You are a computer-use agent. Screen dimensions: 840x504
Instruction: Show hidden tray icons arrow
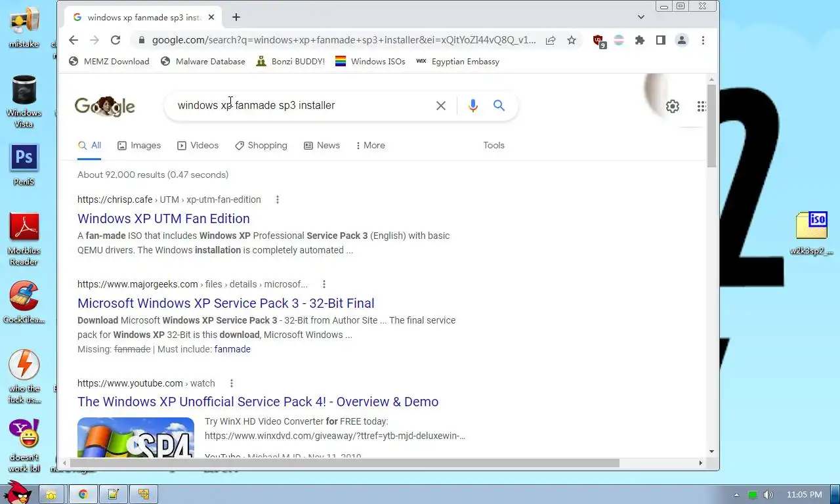736,495
